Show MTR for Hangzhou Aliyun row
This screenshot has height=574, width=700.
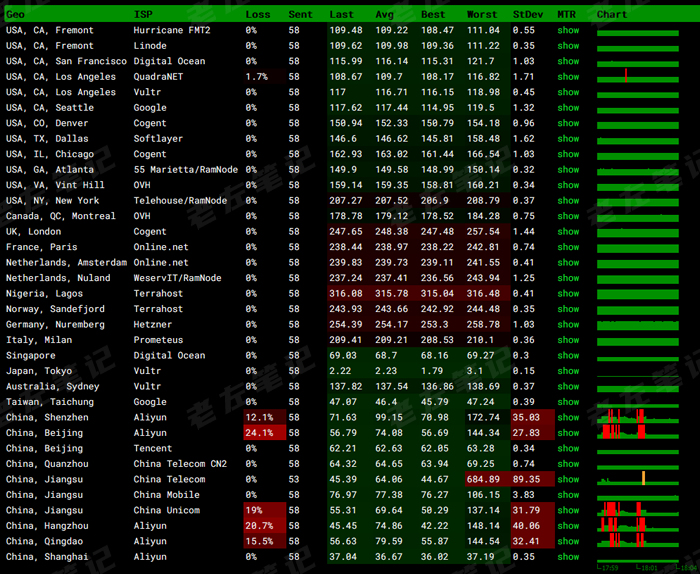coord(568,526)
